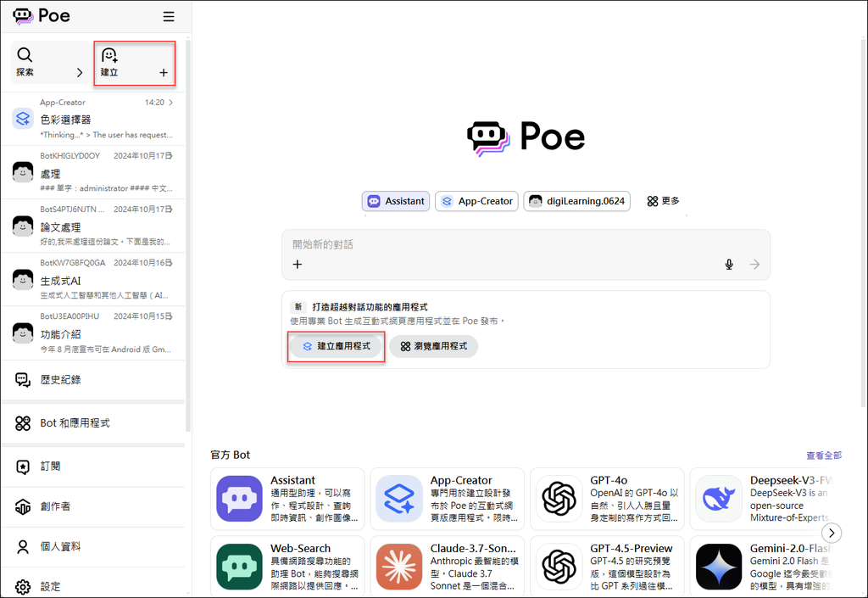Click the person icon beside 個人資料

[23, 547]
